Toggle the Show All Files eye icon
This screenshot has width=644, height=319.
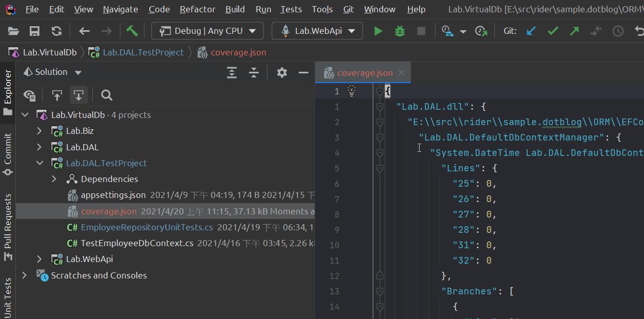[x=30, y=95]
